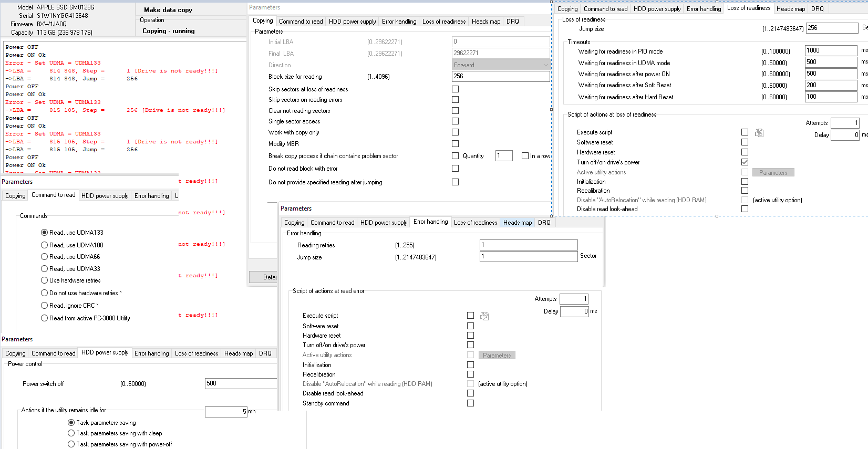Choose Task parameters saving with power-off
868x449 pixels.
click(x=71, y=444)
